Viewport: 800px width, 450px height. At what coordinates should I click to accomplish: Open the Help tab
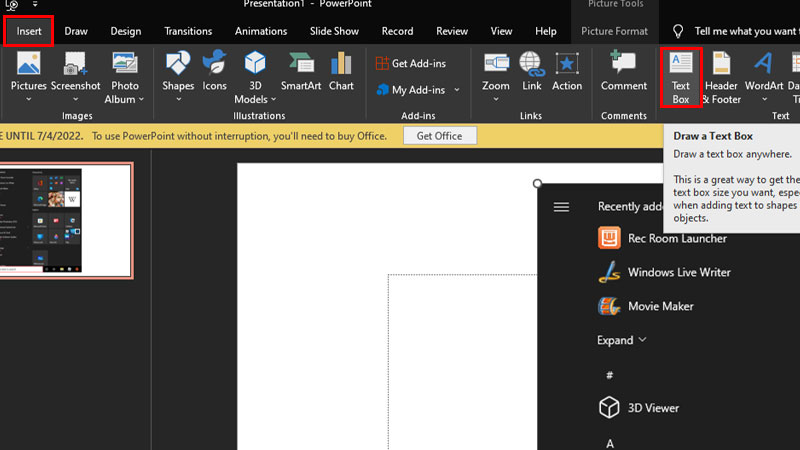(545, 31)
